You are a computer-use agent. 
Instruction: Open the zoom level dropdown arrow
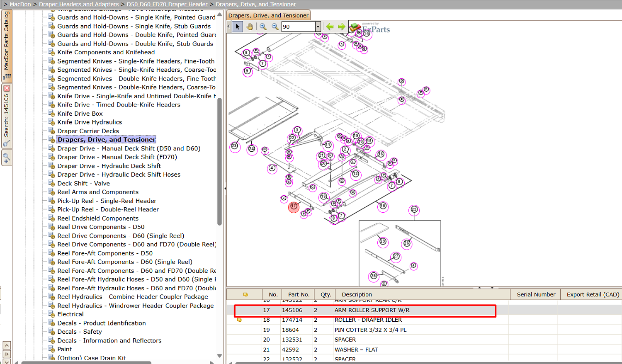pos(318,27)
